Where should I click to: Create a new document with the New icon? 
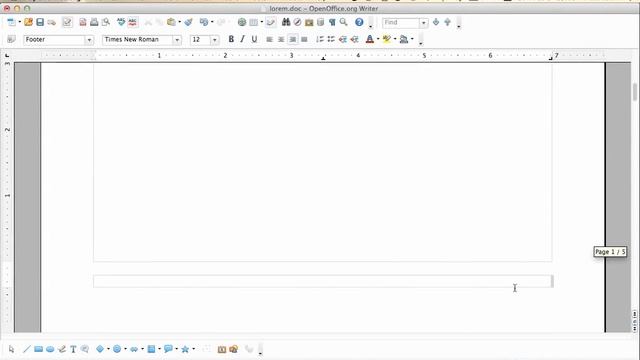point(11,22)
